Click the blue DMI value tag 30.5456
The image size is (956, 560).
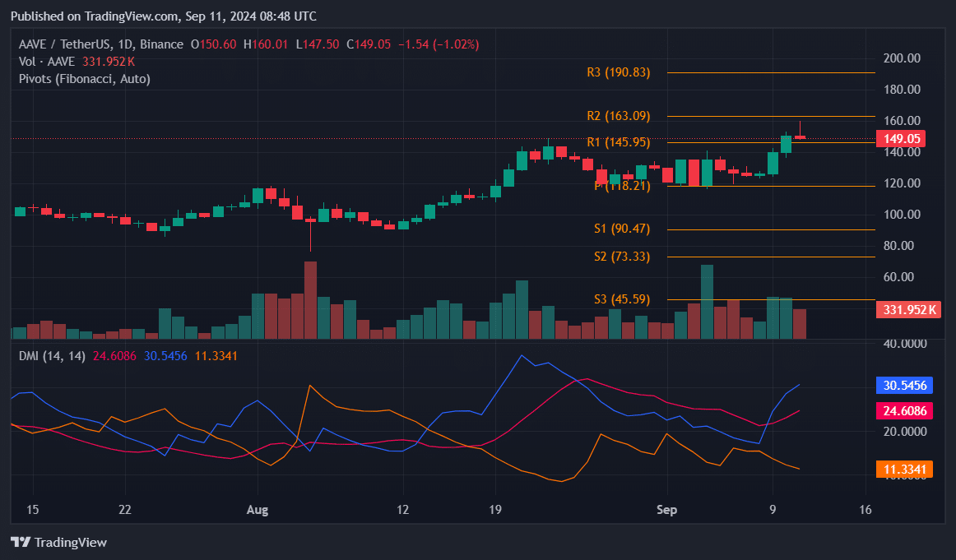click(904, 385)
